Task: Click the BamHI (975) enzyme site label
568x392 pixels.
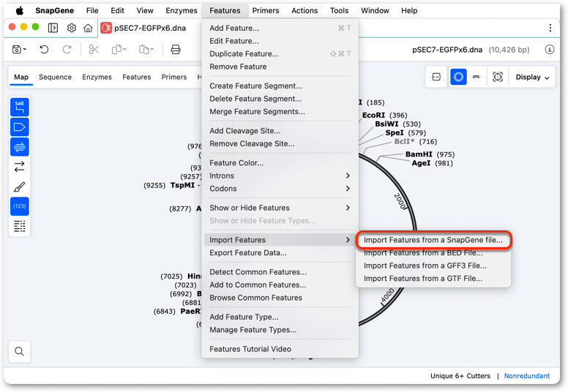Action: (430, 154)
